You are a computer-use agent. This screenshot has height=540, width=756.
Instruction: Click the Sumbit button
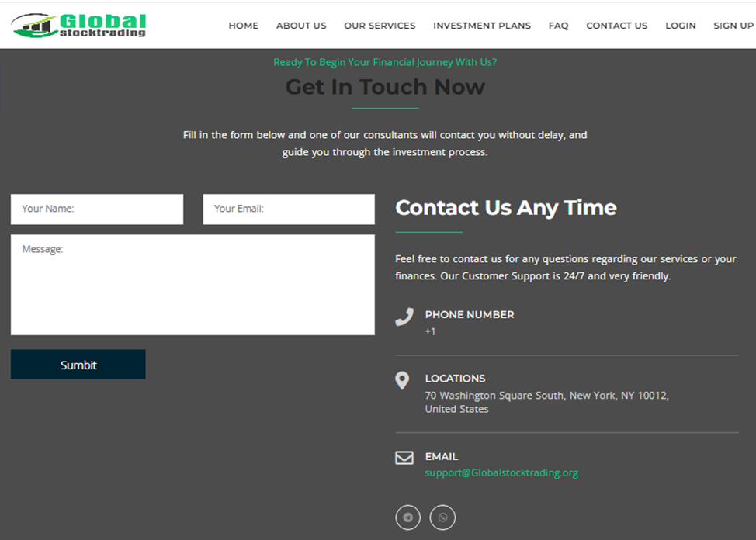tap(78, 365)
